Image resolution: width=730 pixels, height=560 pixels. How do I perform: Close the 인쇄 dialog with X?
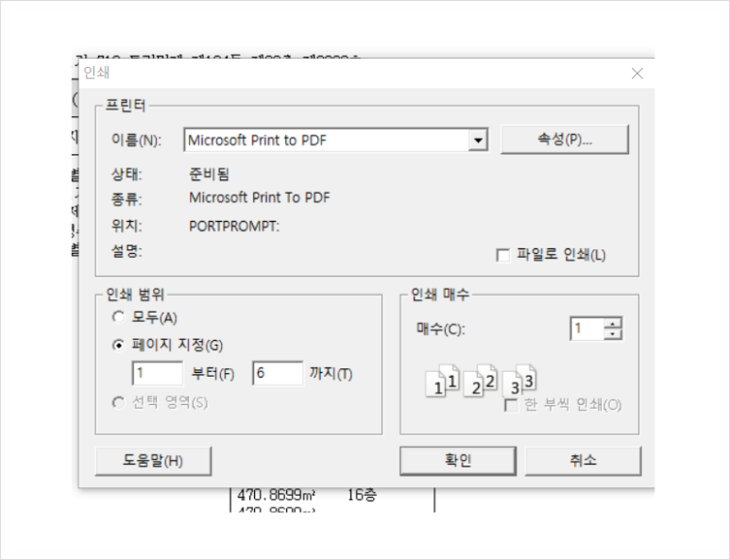[x=637, y=74]
